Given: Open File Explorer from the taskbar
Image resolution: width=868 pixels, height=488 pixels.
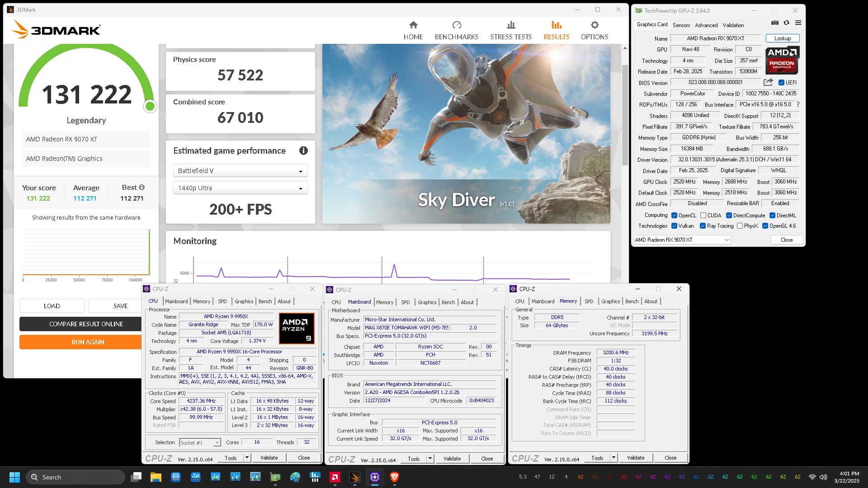Looking at the screenshot, I should click(x=156, y=477).
